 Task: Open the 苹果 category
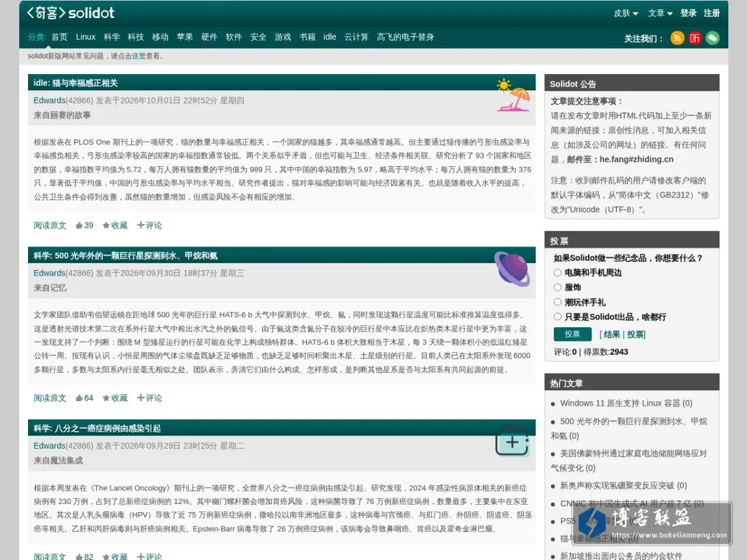point(185,37)
